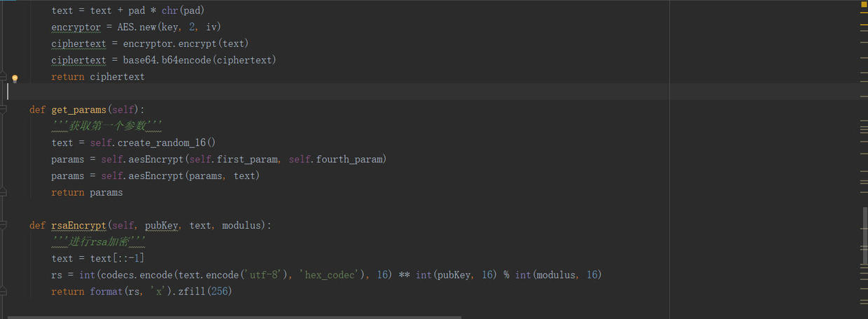The width and height of the screenshot is (868, 319).
Task: Click the yellow inspection status square indicator
Action: coord(864,4)
